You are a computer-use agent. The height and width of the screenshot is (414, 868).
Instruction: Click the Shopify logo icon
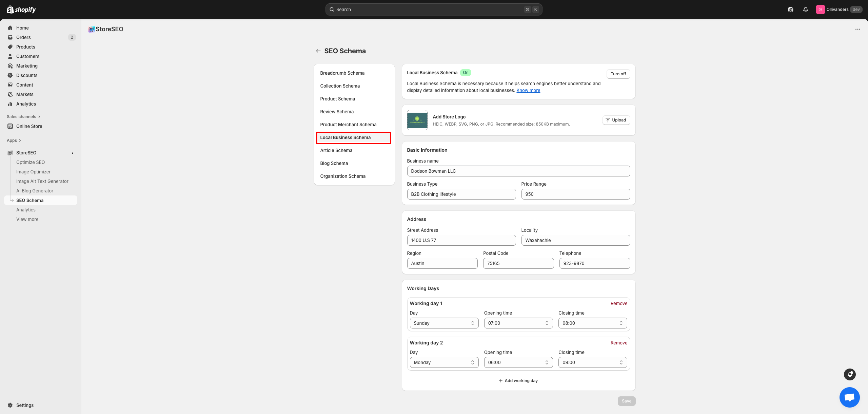click(x=11, y=10)
